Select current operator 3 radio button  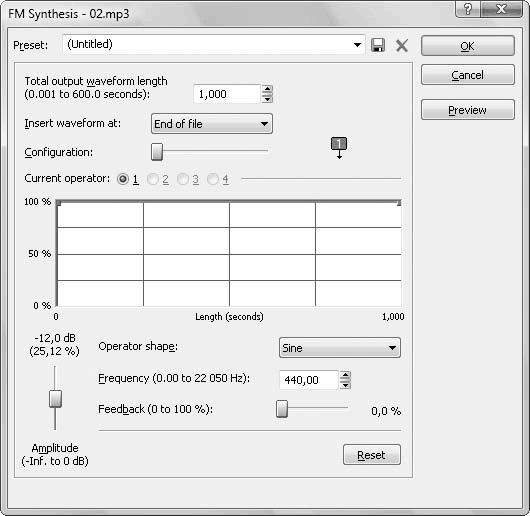(x=183, y=179)
